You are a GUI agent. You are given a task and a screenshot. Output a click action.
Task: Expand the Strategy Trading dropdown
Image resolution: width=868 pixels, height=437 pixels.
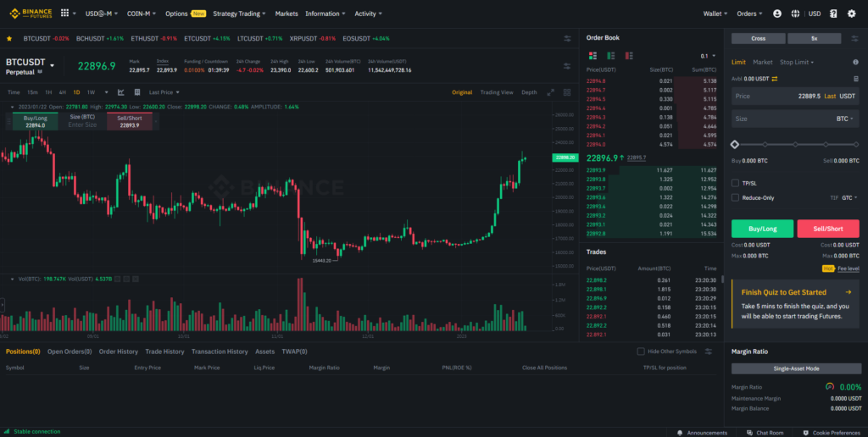(239, 14)
